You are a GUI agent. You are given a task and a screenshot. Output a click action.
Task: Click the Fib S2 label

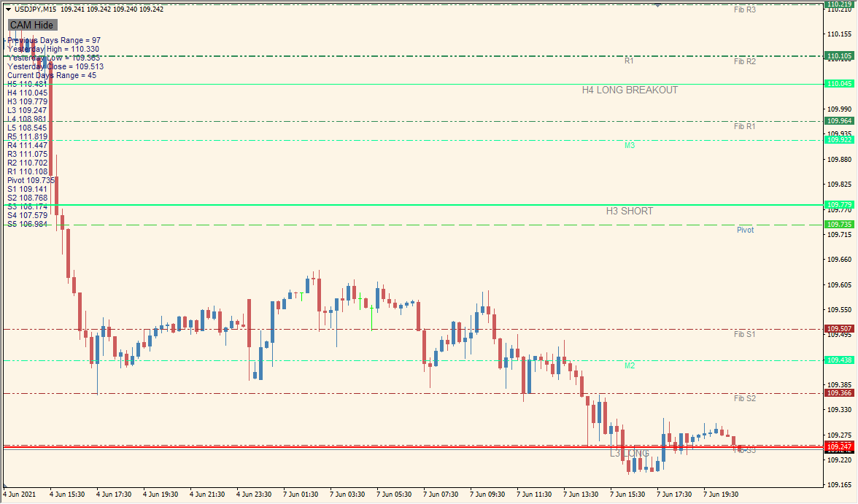point(745,398)
